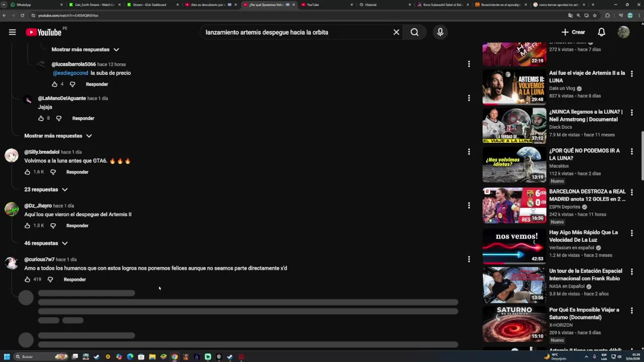The height and width of the screenshot is (362, 644).
Task: Like the comment by @lucasibarrola5066
Action: [55, 84]
